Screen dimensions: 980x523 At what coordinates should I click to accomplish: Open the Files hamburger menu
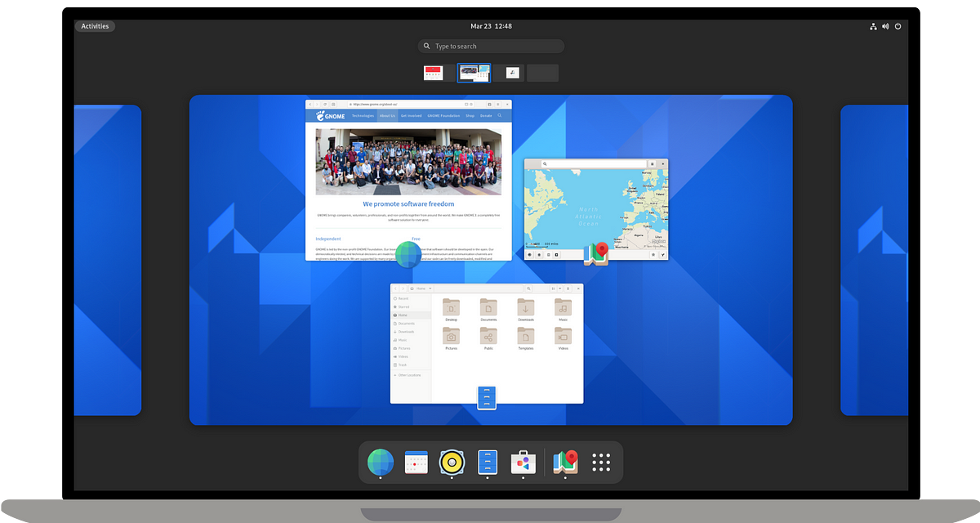568,288
